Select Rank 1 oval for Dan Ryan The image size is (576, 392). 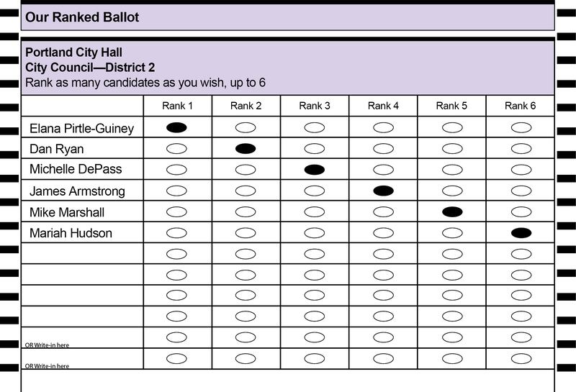coord(176,148)
